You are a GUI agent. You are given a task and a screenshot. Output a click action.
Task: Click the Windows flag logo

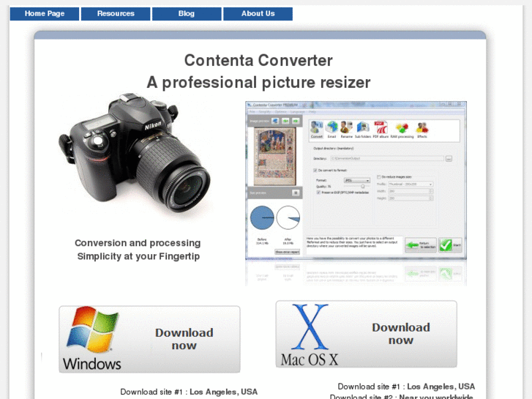pos(92,329)
